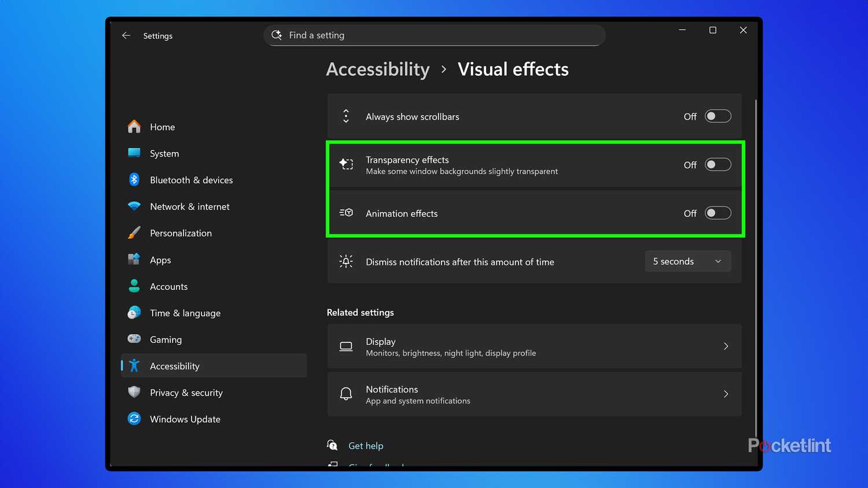This screenshot has width=868, height=488.
Task: Click the Privacy & security shield icon
Action: 134,393
